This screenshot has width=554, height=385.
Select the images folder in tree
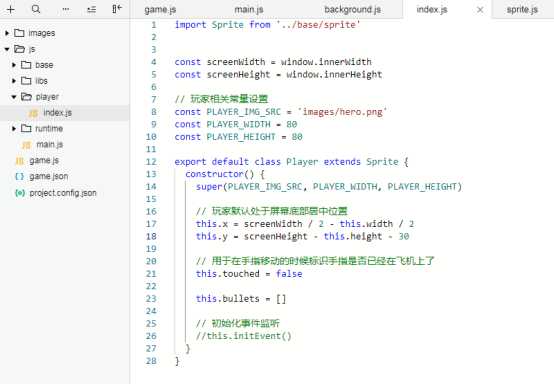coord(65,33)
